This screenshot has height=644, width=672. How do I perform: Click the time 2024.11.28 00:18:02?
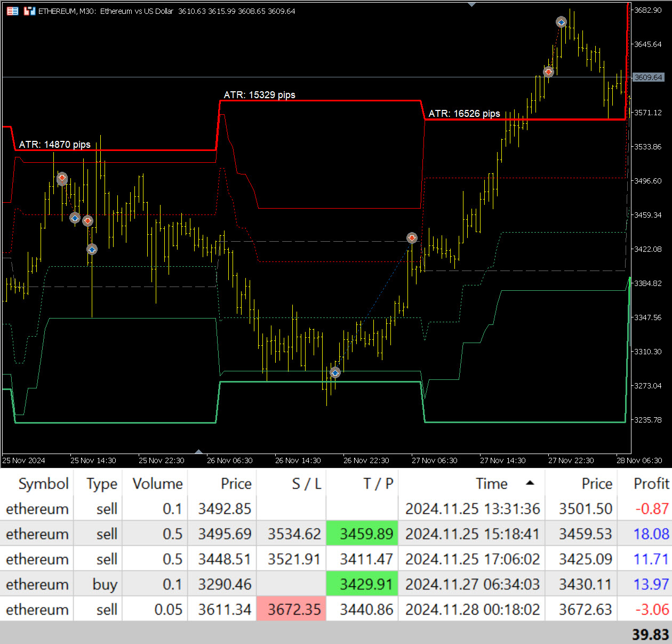click(473, 609)
